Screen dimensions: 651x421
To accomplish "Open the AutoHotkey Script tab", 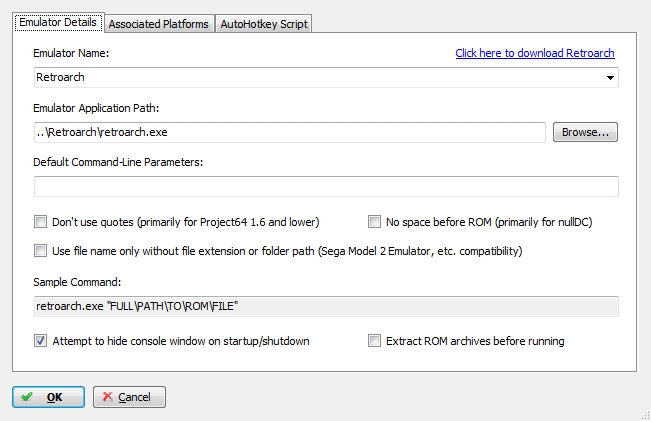I will point(264,24).
